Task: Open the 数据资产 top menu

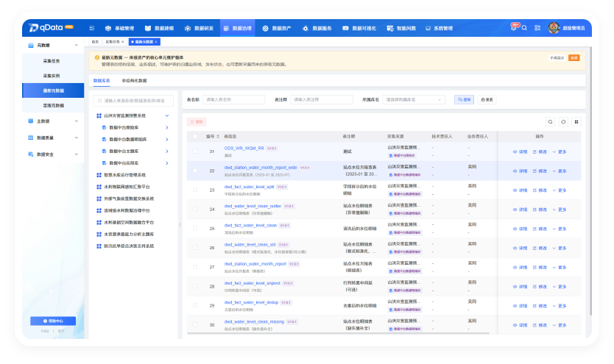Action: click(277, 28)
